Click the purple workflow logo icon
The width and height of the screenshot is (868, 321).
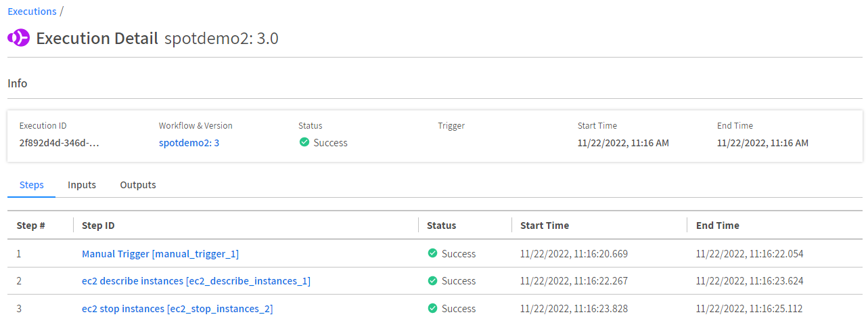[x=18, y=38]
